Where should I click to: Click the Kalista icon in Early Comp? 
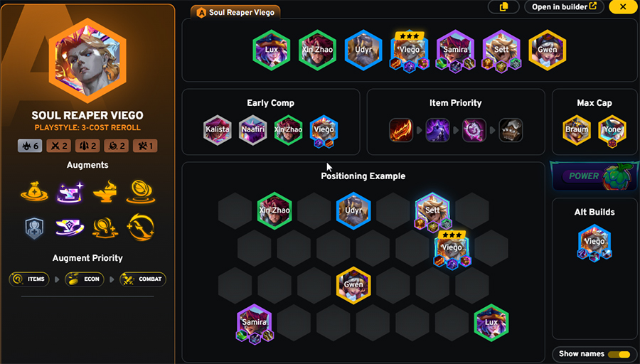217,130
